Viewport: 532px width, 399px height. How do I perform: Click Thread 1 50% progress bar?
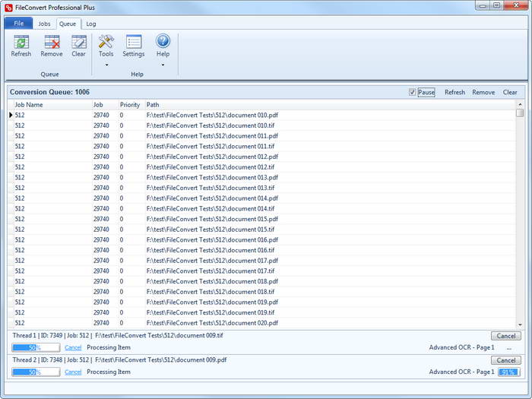click(36, 347)
